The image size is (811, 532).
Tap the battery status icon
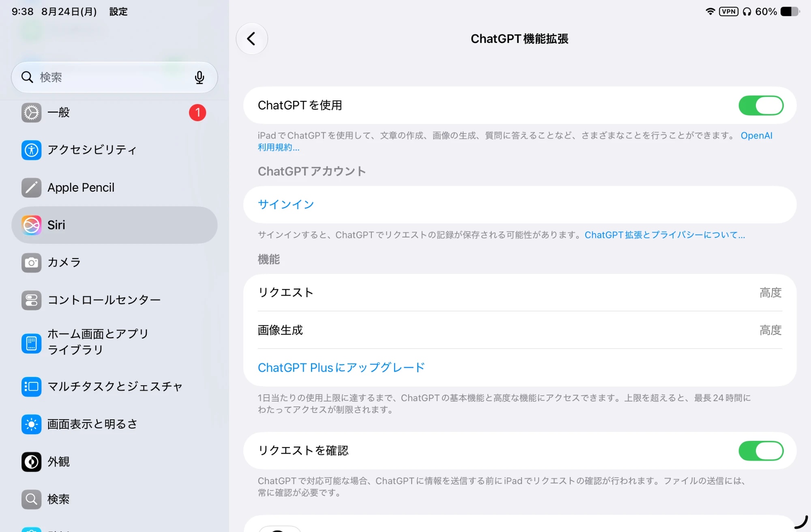click(790, 11)
